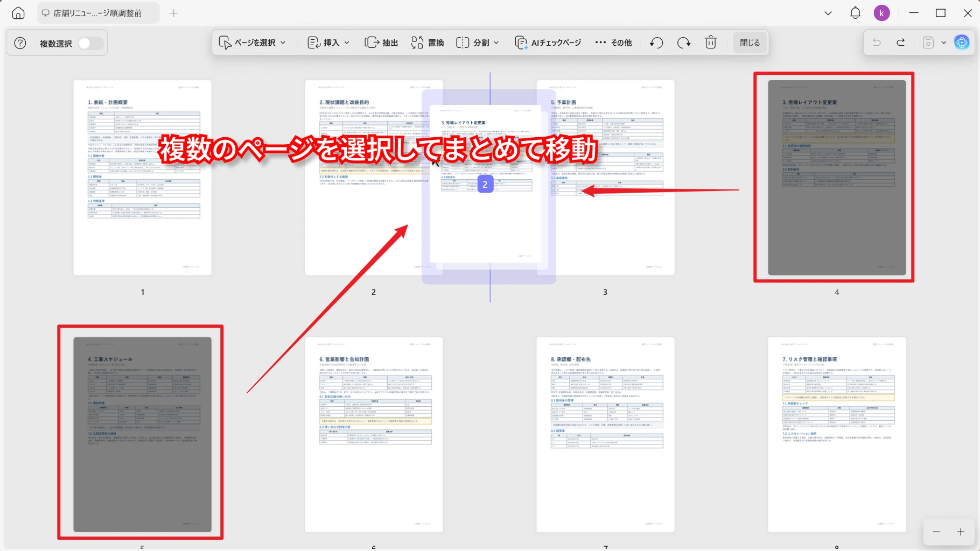
Task: Select the 営業影響と告知計画 page thumbnail
Action: click(x=374, y=435)
